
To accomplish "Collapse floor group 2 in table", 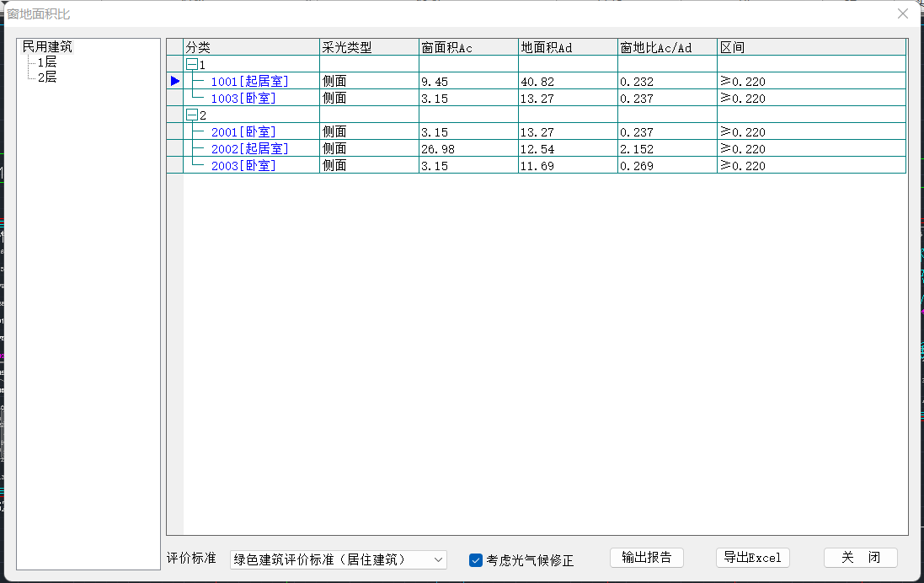I will [192, 115].
